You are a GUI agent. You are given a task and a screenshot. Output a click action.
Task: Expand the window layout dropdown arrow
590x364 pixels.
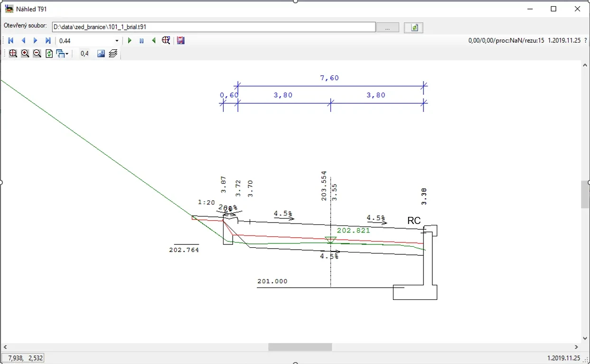(x=67, y=54)
